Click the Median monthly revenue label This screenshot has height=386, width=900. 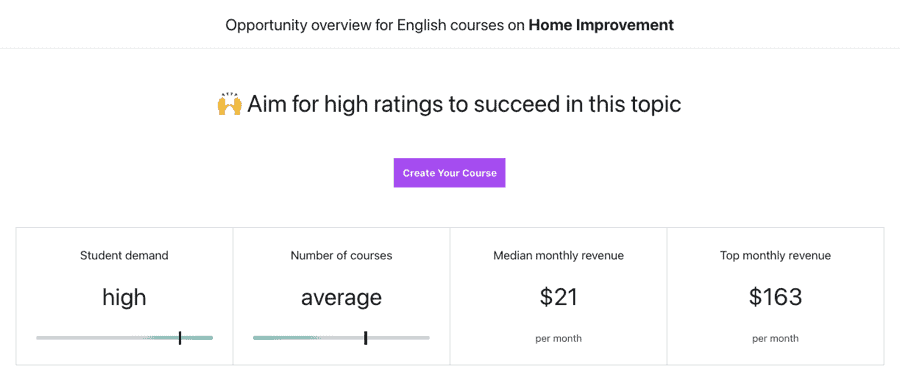558,256
